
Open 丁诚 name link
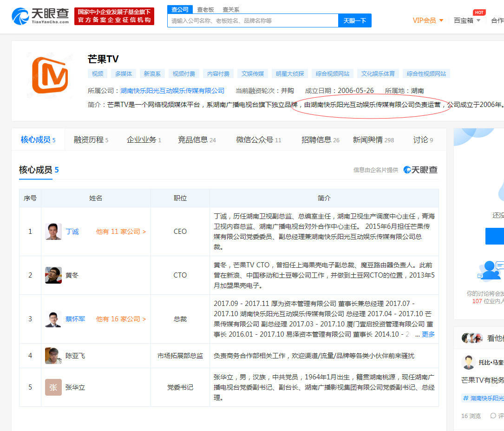click(72, 232)
